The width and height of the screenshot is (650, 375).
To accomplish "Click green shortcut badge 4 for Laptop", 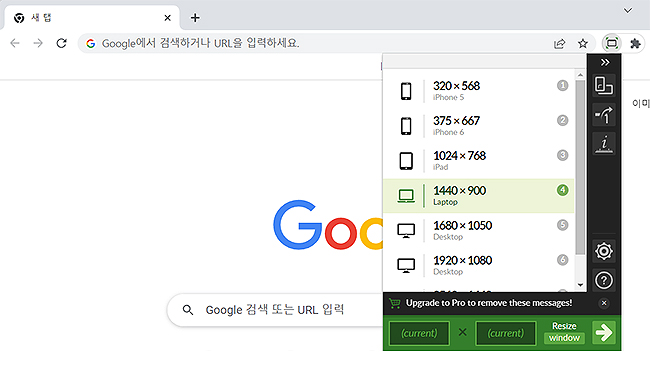I will tap(563, 190).
